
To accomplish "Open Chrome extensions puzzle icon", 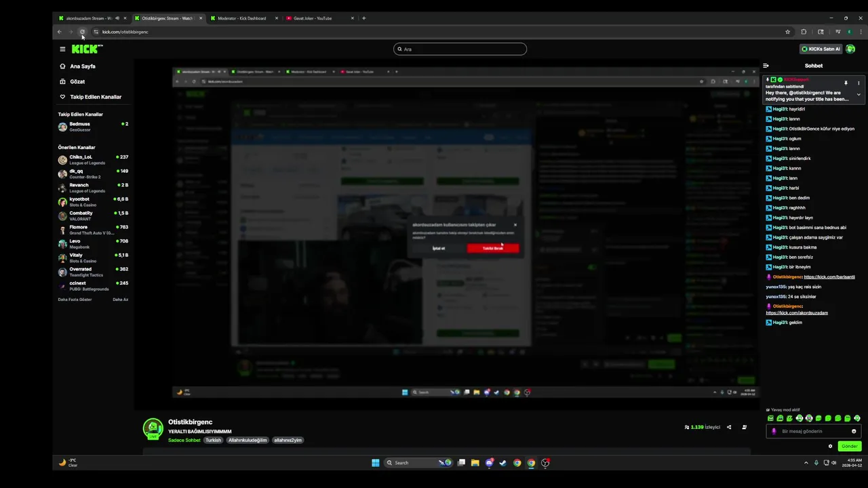I will (804, 32).
